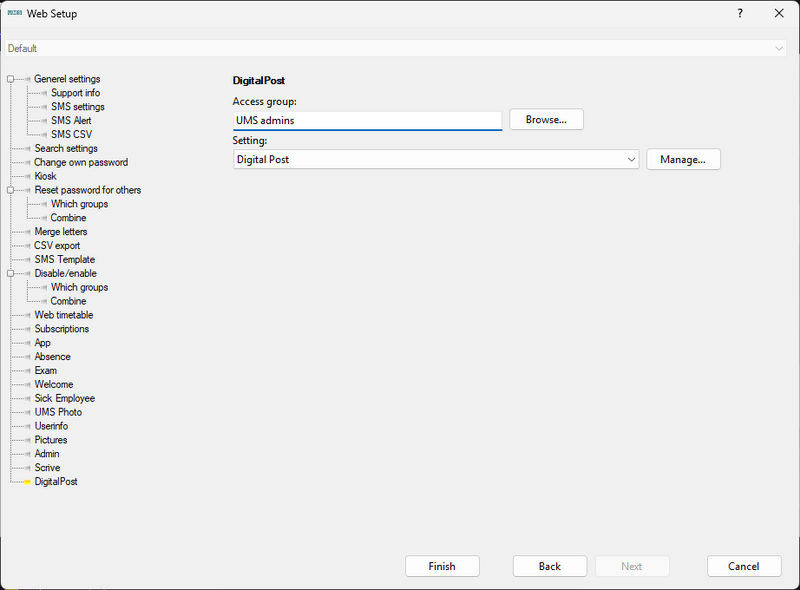Open the Setting dropdown showing Digital Post
This screenshot has width=800, height=590.
(x=631, y=159)
